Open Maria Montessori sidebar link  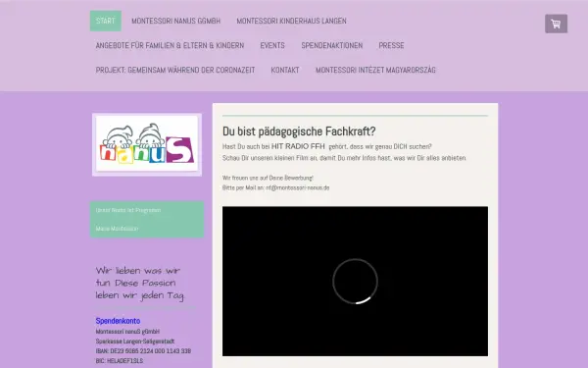(x=117, y=229)
